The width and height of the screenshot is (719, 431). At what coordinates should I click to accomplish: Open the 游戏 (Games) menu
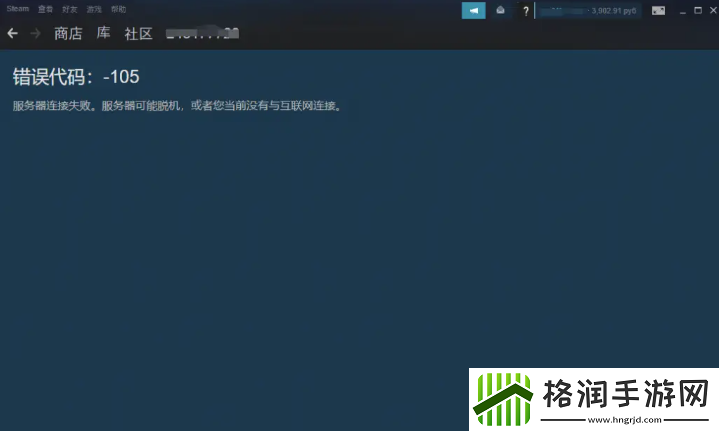coord(94,9)
